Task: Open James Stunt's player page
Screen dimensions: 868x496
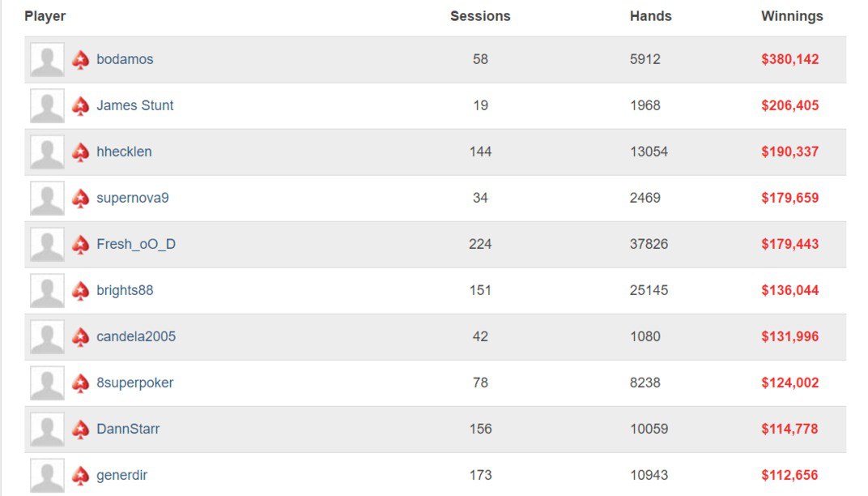Action: pos(134,105)
